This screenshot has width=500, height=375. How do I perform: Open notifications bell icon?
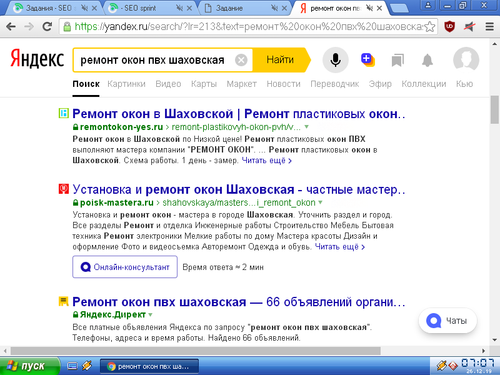coord(427,60)
